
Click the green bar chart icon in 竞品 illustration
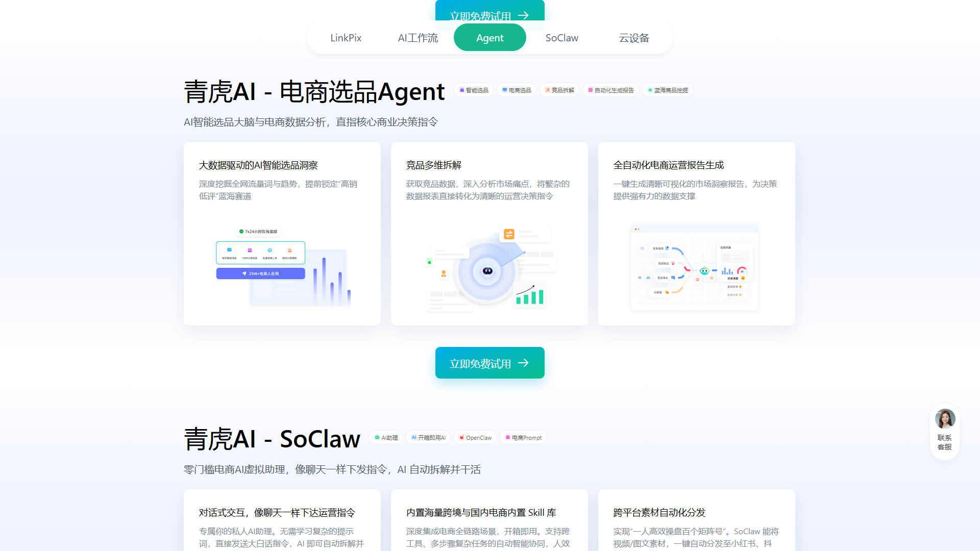point(530,295)
